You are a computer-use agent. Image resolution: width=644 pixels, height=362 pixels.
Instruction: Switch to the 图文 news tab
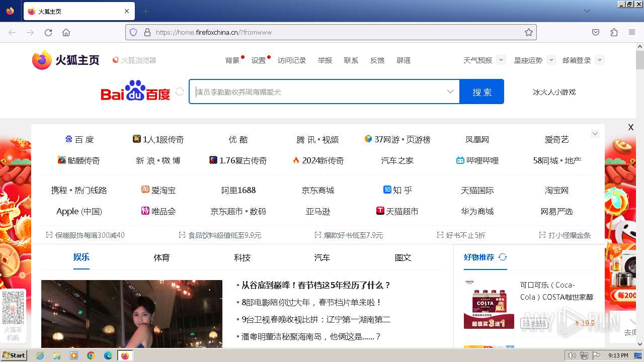(403, 257)
